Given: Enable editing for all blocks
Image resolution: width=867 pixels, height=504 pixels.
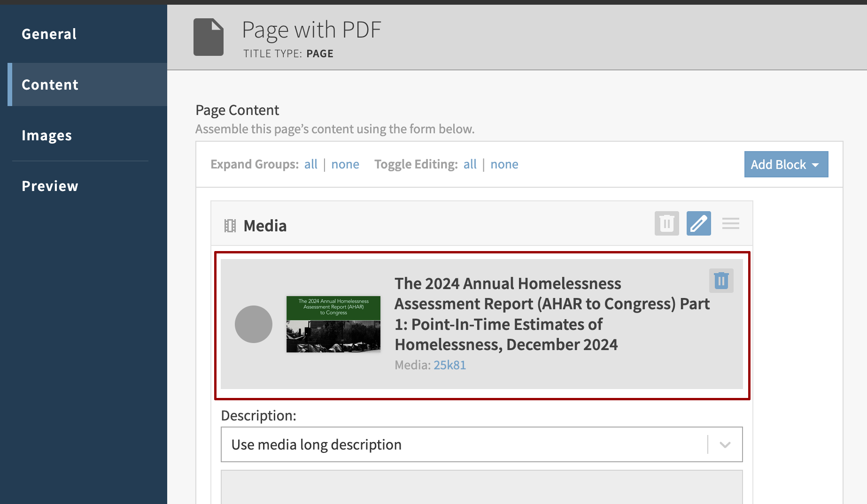Looking at the screenshot, I should (470, 164).
